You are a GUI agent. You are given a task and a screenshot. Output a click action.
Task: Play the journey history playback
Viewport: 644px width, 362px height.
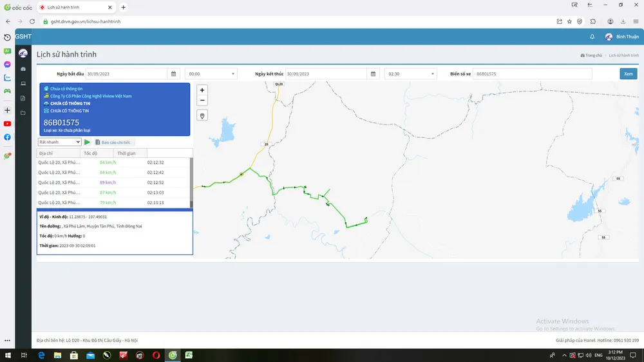[x=88, y=142]
